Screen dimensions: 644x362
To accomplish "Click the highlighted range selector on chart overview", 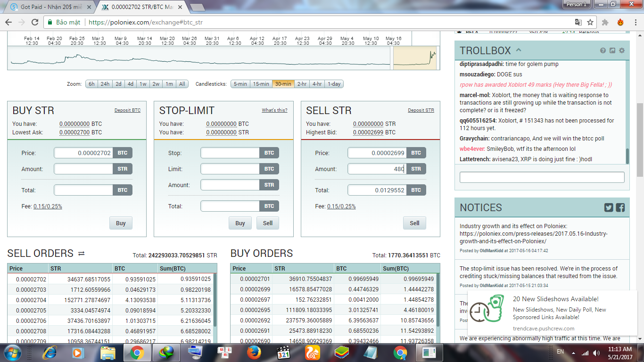I will pos(415,58).
